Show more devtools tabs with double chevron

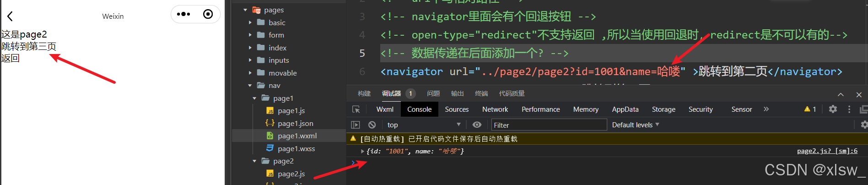766,109
